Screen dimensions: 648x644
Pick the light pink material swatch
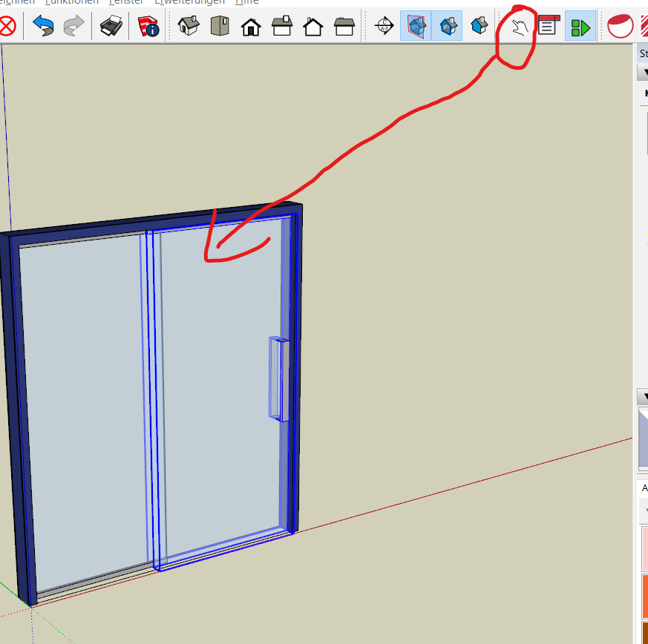click(x=644, y=548)
